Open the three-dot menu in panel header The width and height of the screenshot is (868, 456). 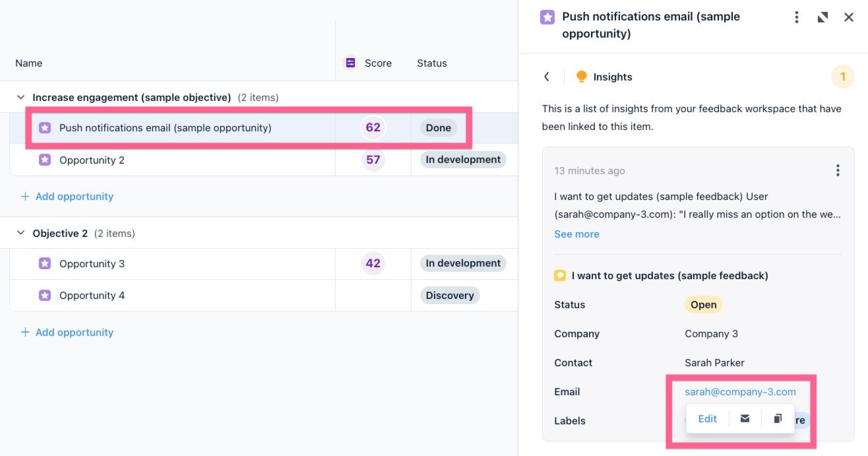pos(797,17)
